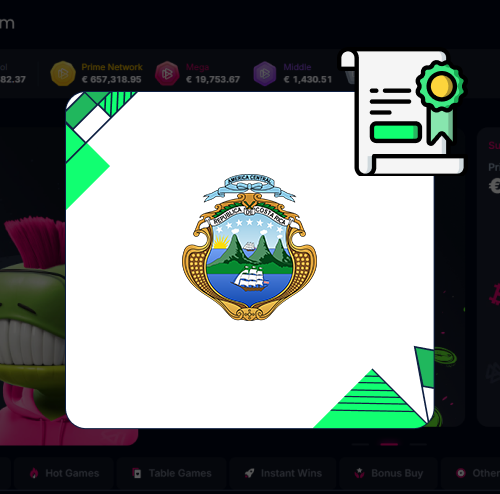
Task: Jump to the last carousel slide indicator
Action: [x=418, y=444]
